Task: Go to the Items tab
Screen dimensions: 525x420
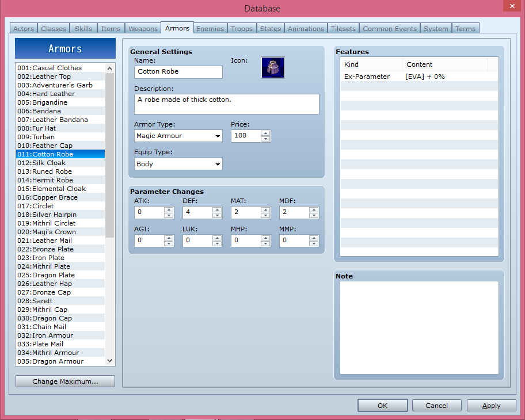Action: click(x=111, y=28)
